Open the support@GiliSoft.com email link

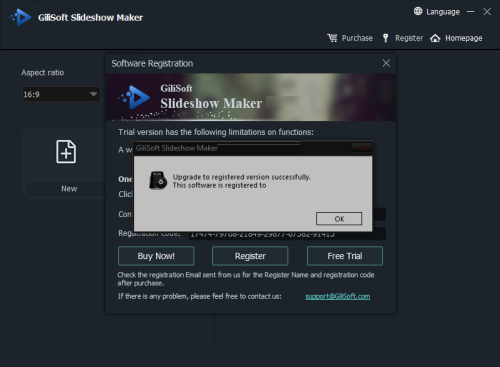click(x=338, y=296)
